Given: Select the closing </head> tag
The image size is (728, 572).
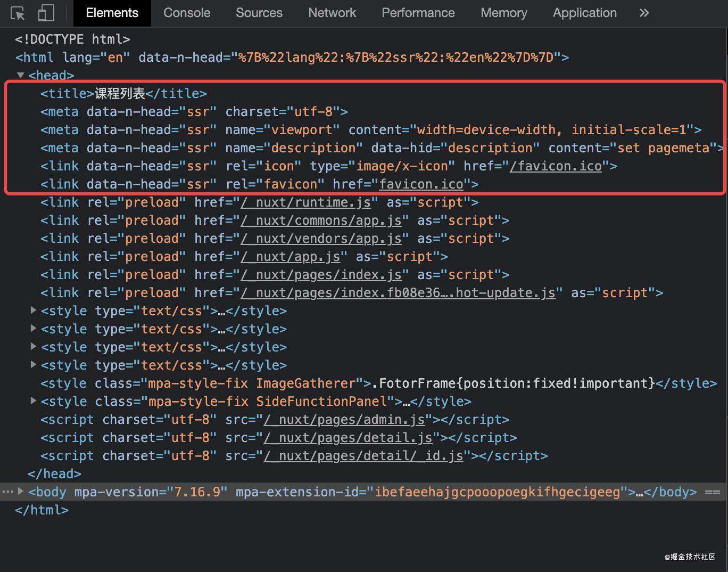Looking at the screenshot, I should click(x=54, y=474).
